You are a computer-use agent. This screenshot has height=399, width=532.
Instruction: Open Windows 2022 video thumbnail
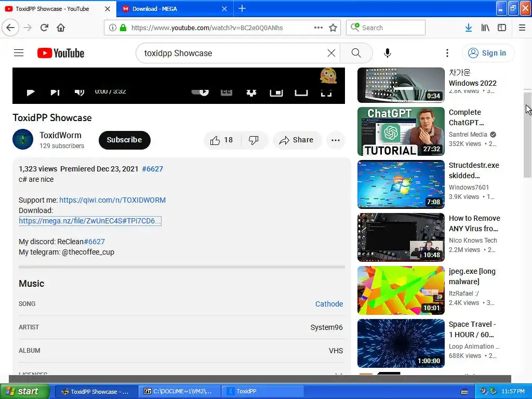click(x=401, y=85)
